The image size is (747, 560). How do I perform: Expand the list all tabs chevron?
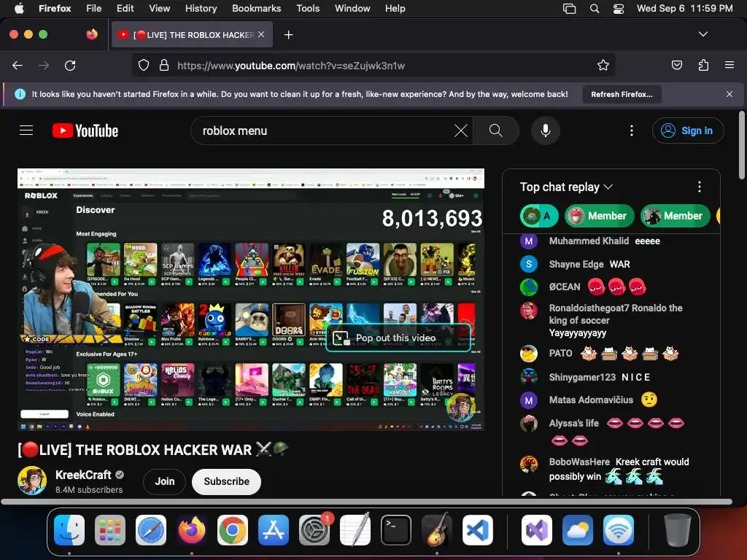[x=703, y=34]
